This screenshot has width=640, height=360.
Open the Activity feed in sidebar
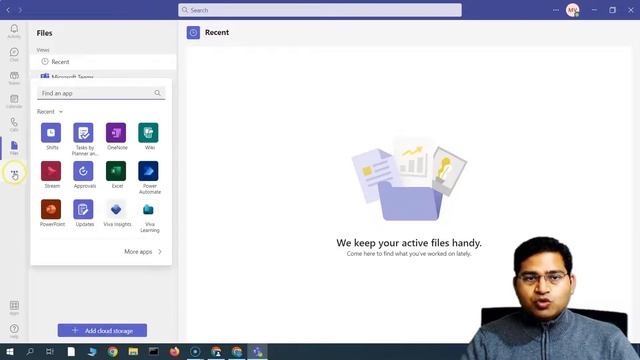[14, 31]
